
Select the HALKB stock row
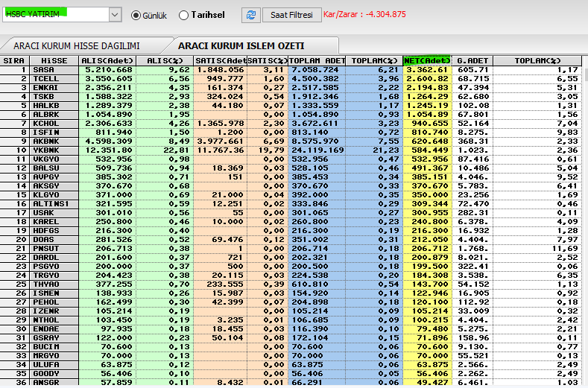291,106
